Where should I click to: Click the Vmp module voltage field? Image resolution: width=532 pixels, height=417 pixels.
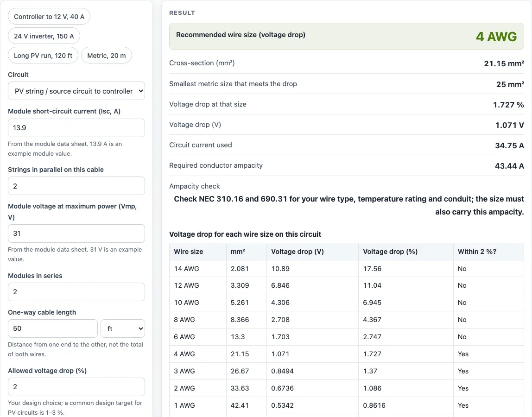pyautogui.click(x=76, y=234)
